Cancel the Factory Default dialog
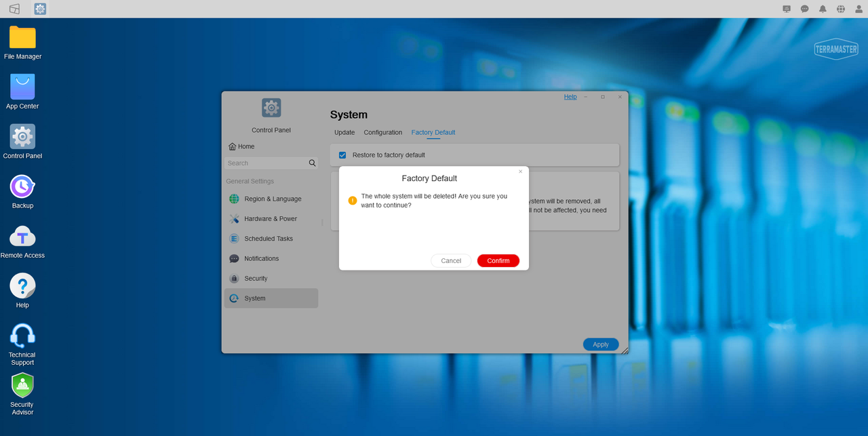 click(451, 260)
